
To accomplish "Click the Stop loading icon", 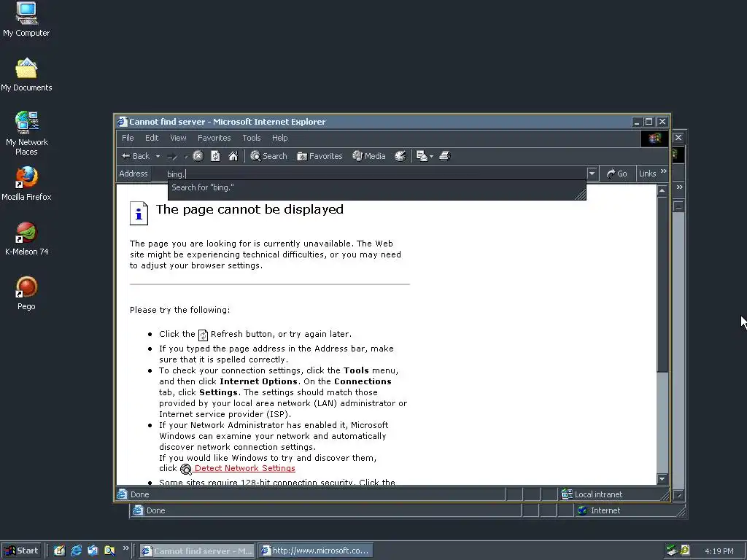I will pos(198,156).
